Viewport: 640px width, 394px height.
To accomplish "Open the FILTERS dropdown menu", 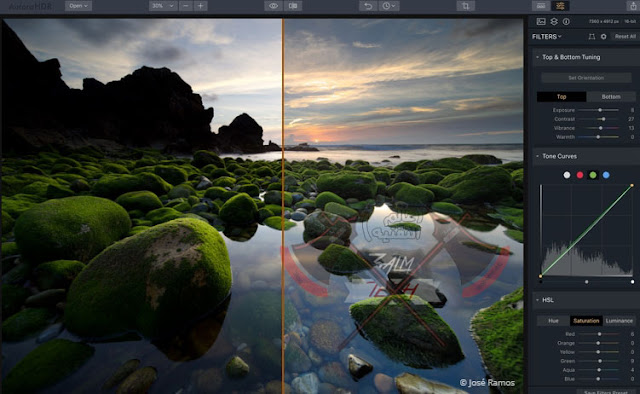I will pos(547,37).
